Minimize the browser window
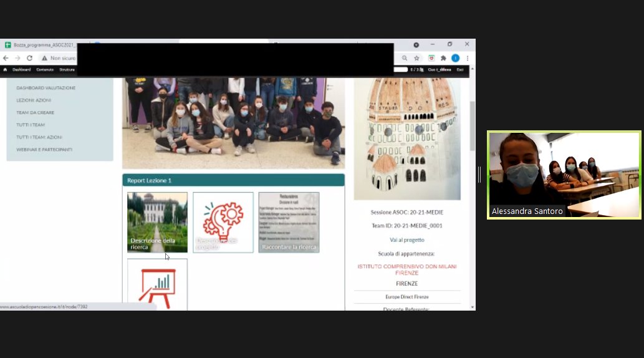The width and height of the screenshot is (644, 358). click(433, 44)
